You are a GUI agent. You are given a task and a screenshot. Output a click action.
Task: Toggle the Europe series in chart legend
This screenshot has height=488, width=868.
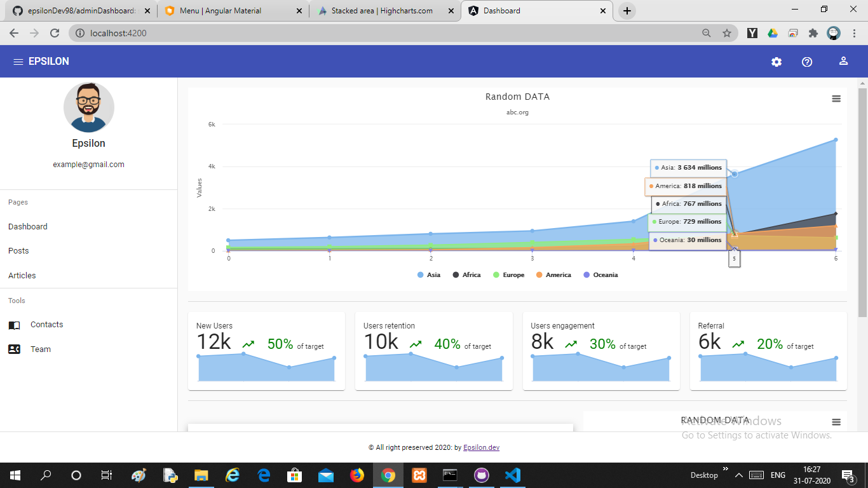tap(508, 275)
